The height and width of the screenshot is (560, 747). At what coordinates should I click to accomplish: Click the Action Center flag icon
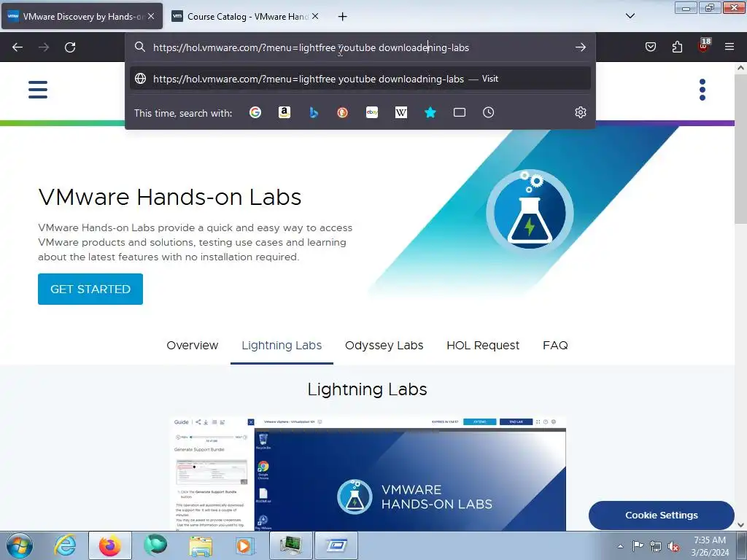point(638,546)
